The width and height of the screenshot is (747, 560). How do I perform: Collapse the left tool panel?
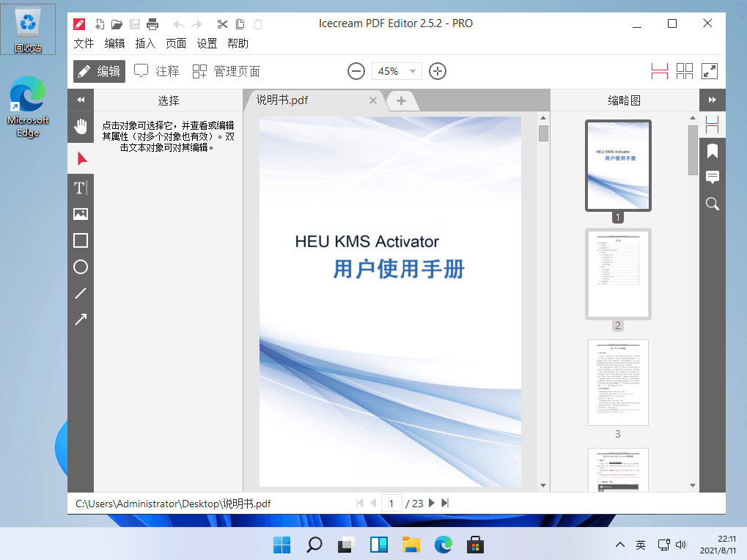click(81, 100)
